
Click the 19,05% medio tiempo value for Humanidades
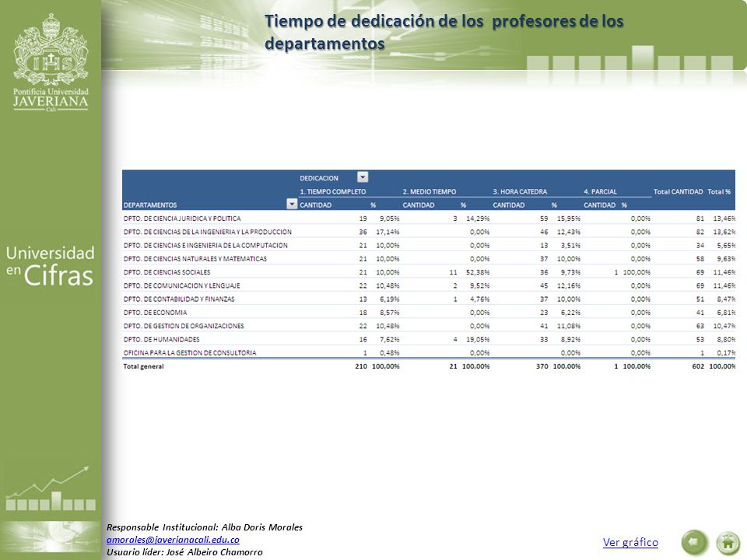(x=478, y=340)
